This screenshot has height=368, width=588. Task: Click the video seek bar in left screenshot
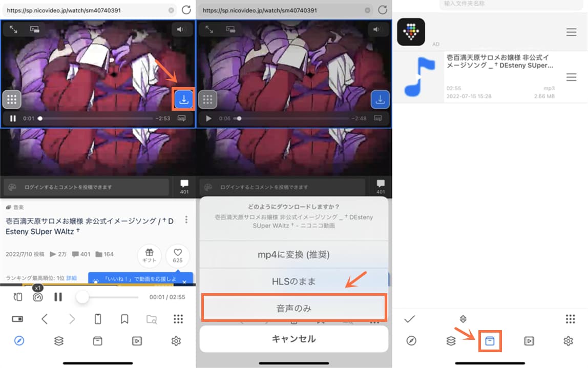(95, 118)
